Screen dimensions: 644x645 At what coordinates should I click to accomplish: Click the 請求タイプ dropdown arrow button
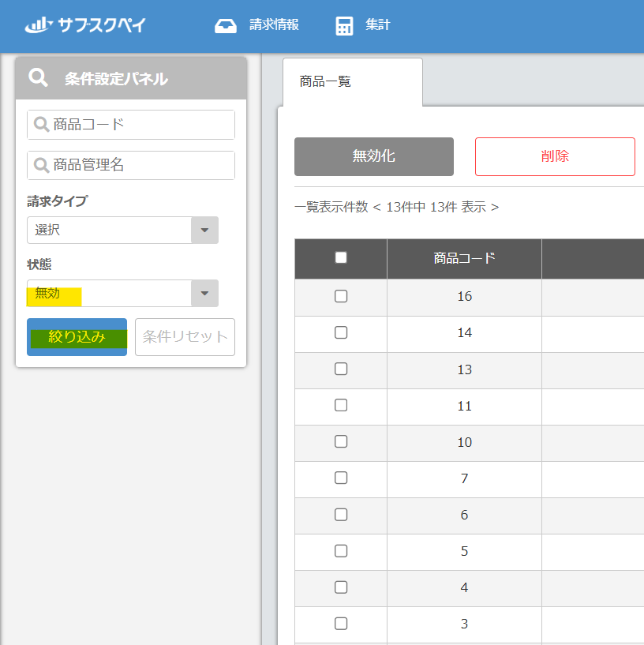pos(204,230)
